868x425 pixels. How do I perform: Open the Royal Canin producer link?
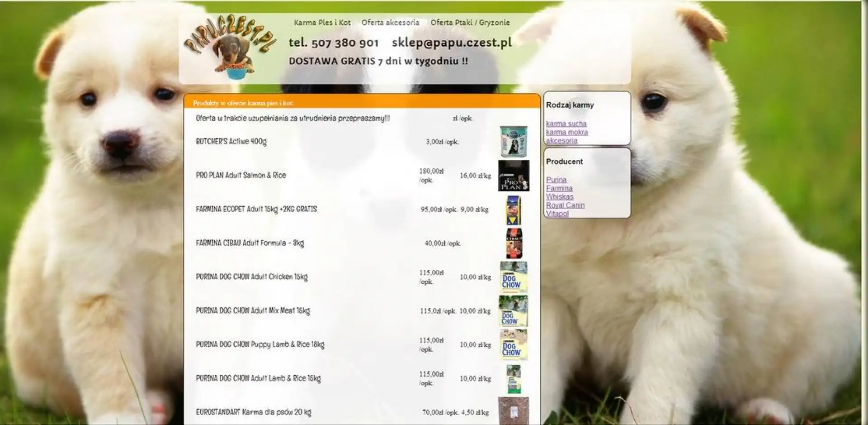pyautogui.click(x=565, y=205)
